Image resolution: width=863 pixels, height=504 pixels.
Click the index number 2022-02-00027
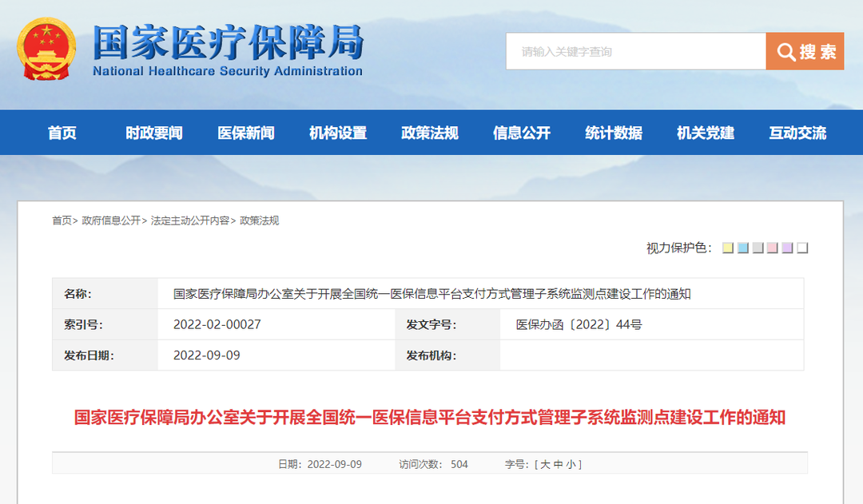tap(217, 324)
